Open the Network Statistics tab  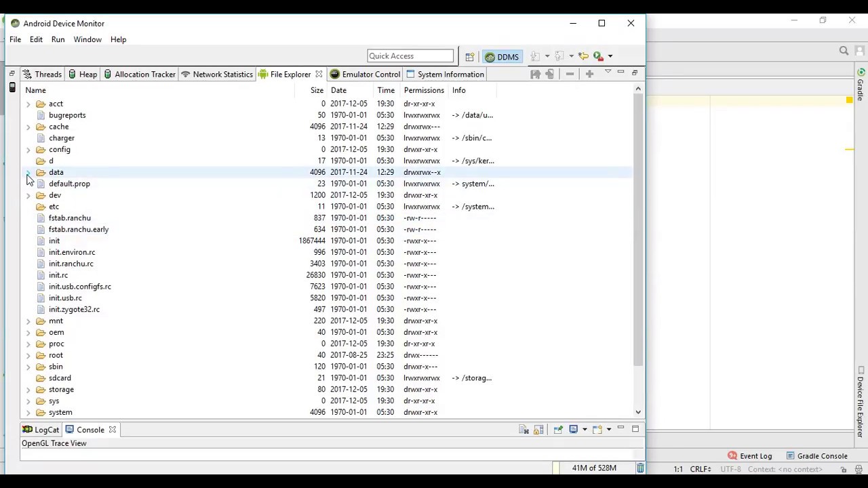tap(216, 75)
